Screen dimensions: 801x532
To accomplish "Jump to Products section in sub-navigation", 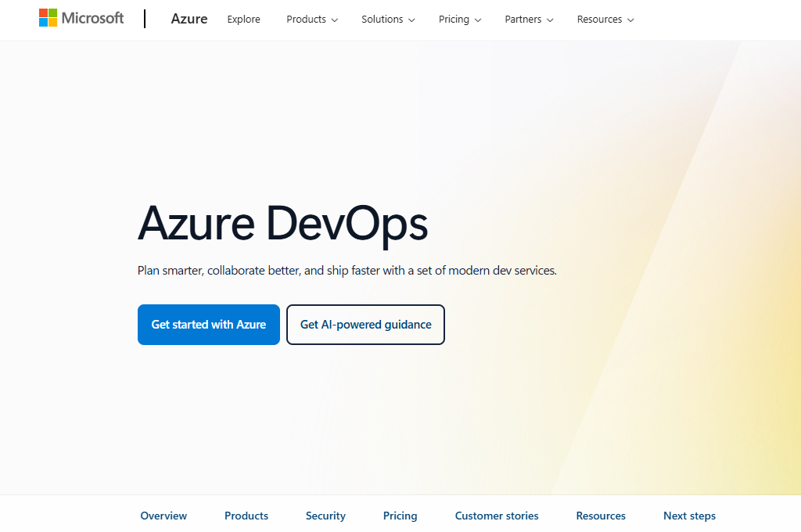I will pos(246,516).
